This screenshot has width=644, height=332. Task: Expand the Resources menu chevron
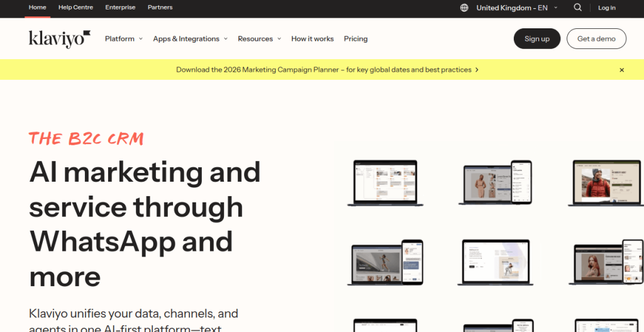pos(279,38)
